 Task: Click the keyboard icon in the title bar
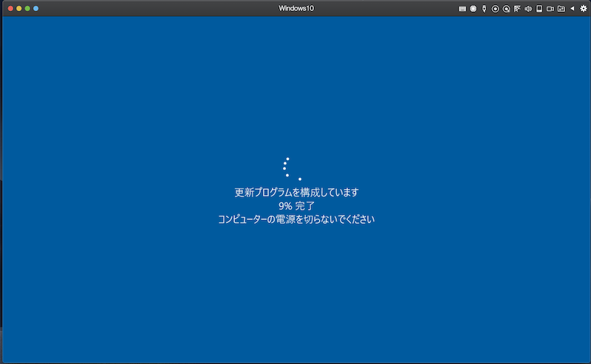point(462,8)
